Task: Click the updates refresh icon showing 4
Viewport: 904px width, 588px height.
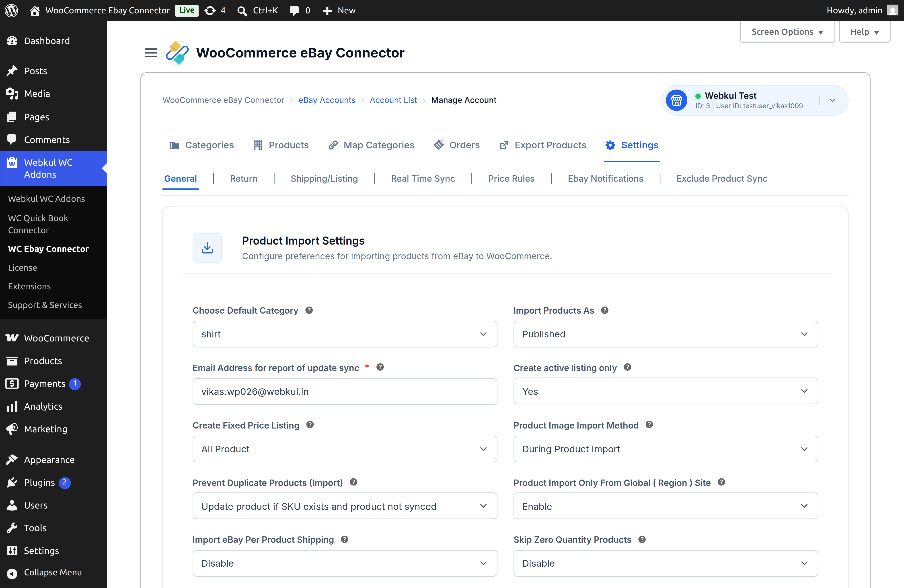Action: (x=210, y=10)
